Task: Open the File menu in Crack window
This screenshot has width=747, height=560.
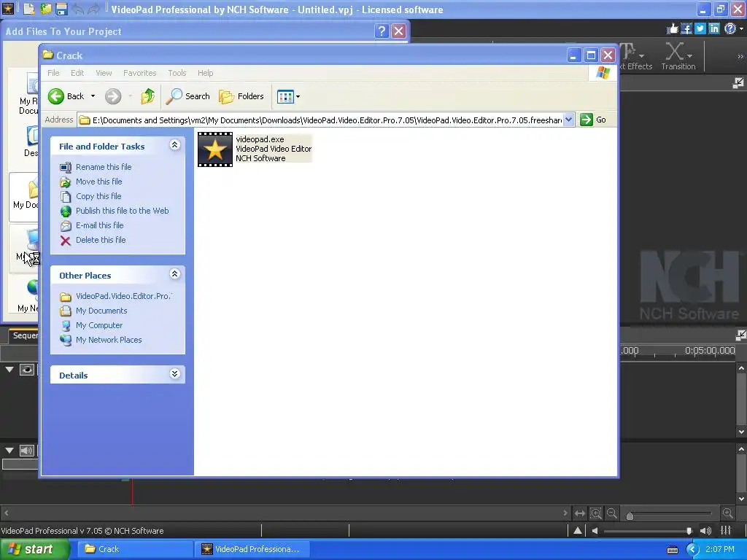Action: 53,73
